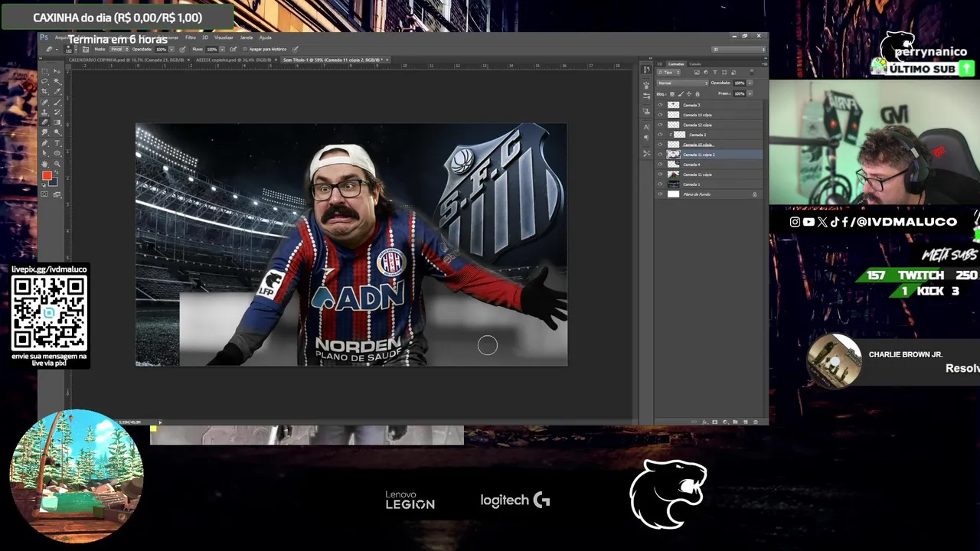Enable Apagar para Histórico checkbox

tap(245, 49)
